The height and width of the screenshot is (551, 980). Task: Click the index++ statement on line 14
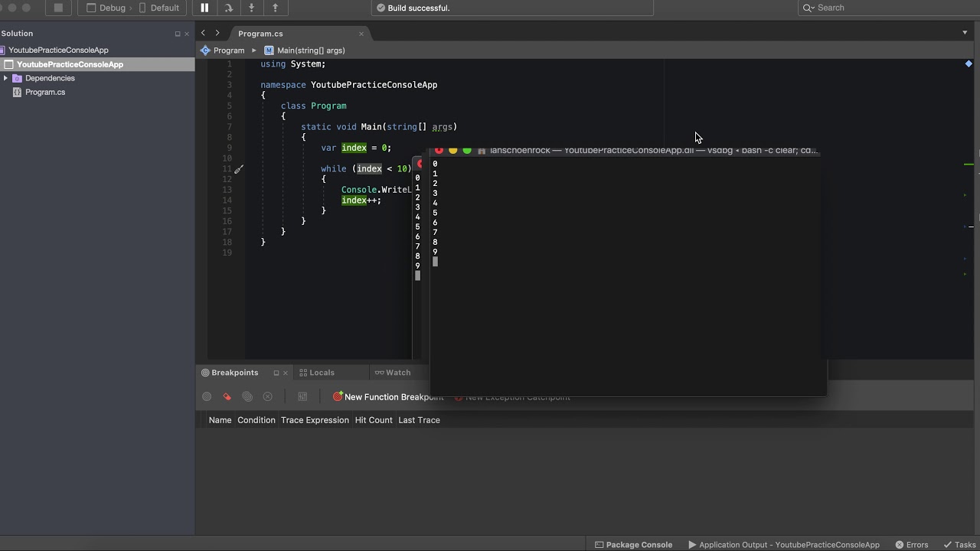(361, 201)
